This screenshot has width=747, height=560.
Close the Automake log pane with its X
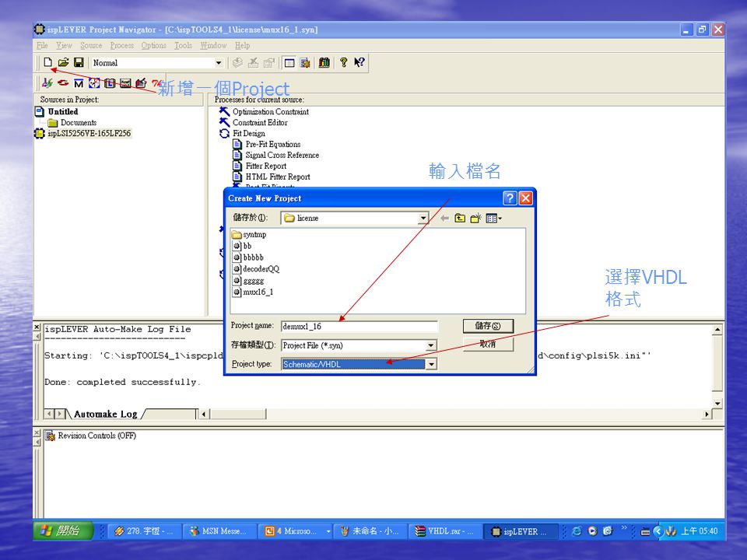coord(37,327)
